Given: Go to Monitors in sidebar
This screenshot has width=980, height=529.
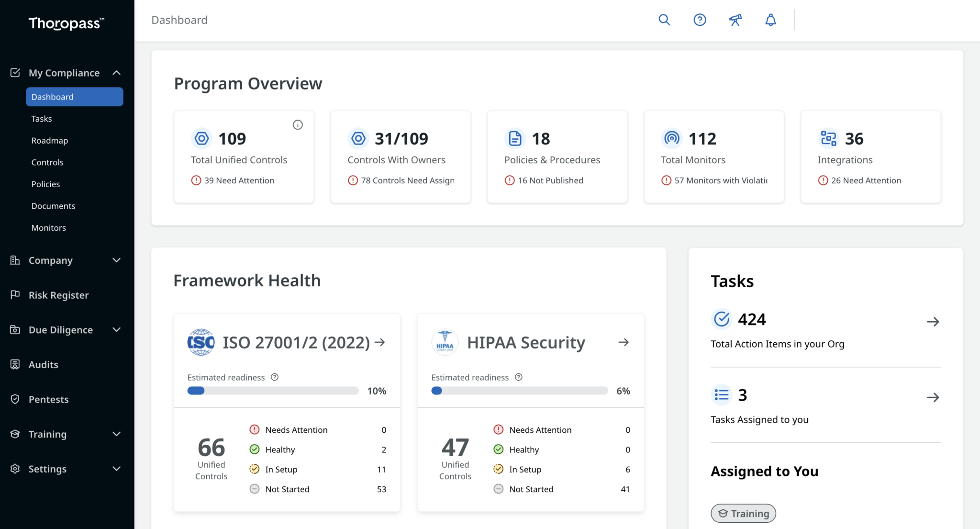Looking at the screenshot, I should 49,228.
